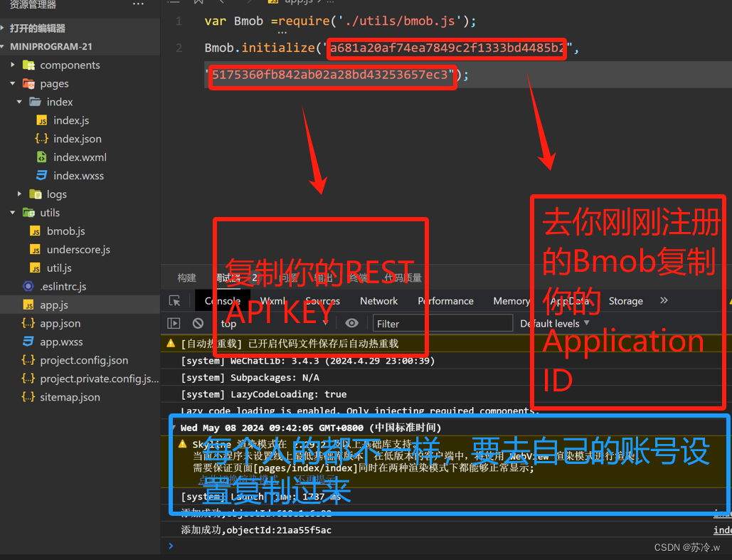Expand the 打开的编辑器 section
732x560 pixels.
click(x=3, y=28)
